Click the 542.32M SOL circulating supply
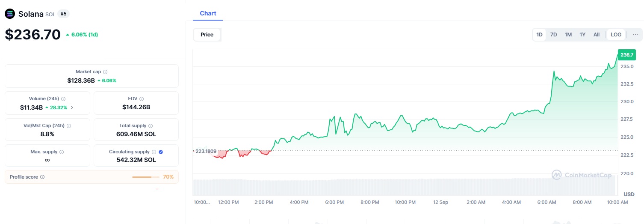The image size is (644, 224). pos(136,160)
